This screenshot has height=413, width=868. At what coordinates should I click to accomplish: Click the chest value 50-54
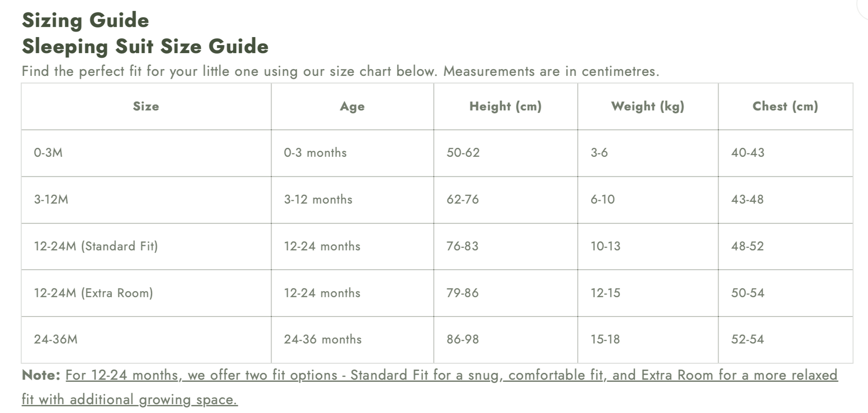[748, 293]
